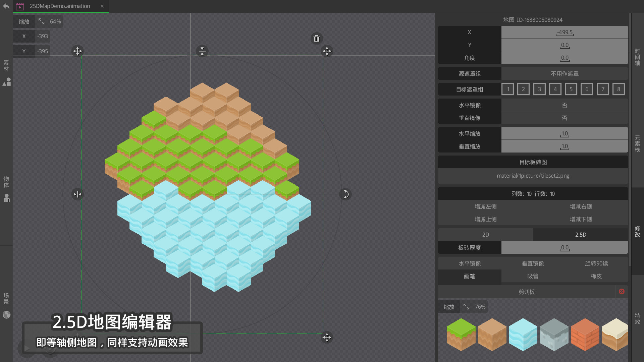Click the rotate handle icon on right

[345, 194]
